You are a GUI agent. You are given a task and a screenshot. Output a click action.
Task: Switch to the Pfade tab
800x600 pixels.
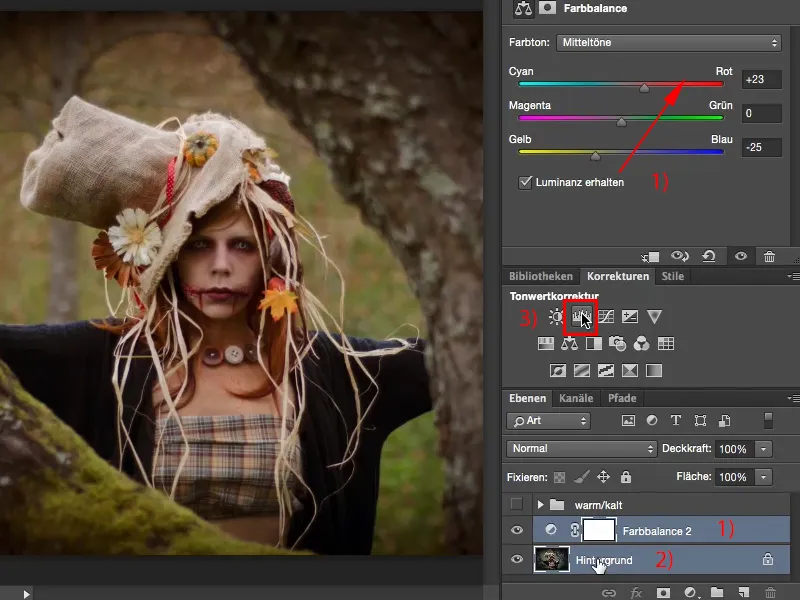coord(622,398)
